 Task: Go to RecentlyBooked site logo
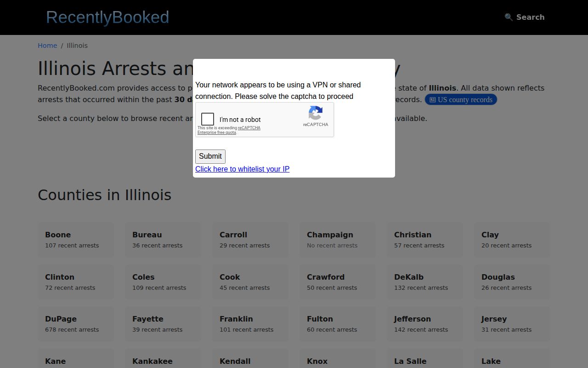(107, 17)
